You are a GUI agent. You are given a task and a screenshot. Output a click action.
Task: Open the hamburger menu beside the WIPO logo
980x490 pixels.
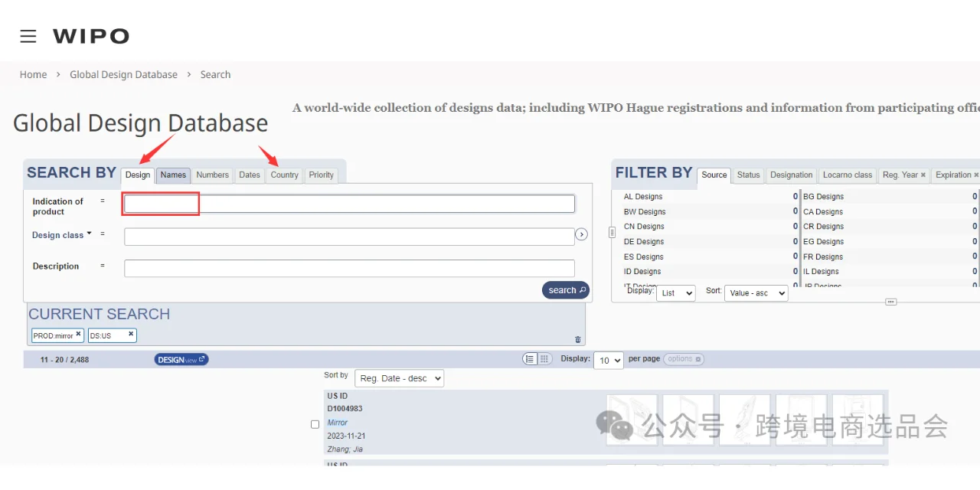28,36
